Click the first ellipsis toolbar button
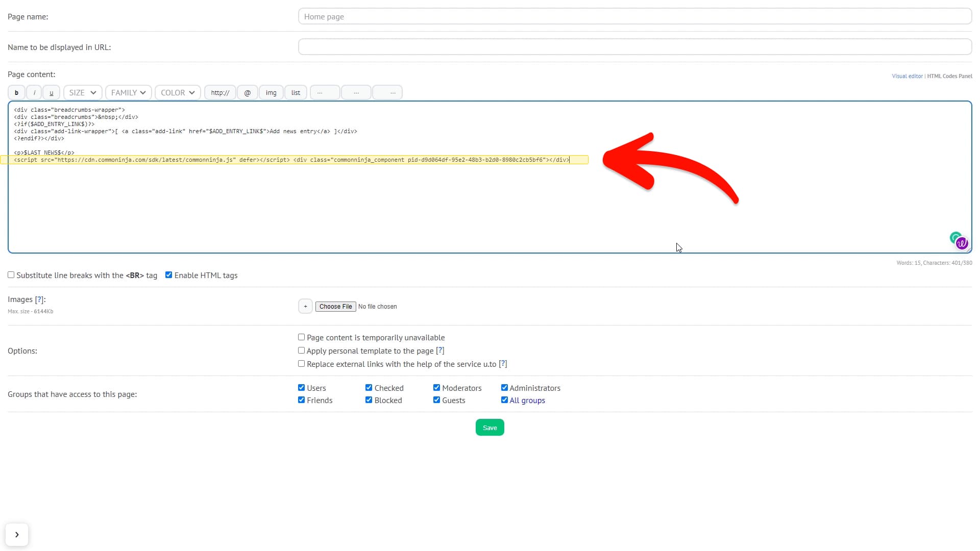The height and width of the screenshot is (551, 980). [x=325, y=93]
